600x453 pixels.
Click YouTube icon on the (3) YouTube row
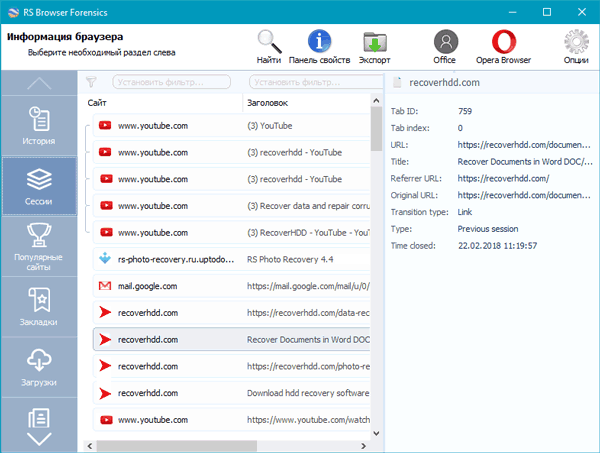pyautogui.click(x=105, y=125)
